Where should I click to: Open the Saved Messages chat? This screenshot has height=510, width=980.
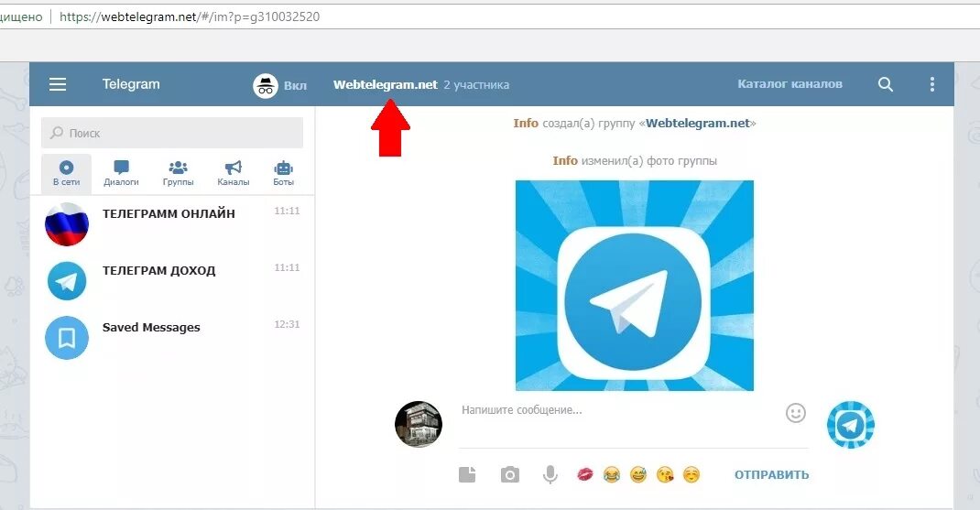pyautogui.click(x=172, y=338)
